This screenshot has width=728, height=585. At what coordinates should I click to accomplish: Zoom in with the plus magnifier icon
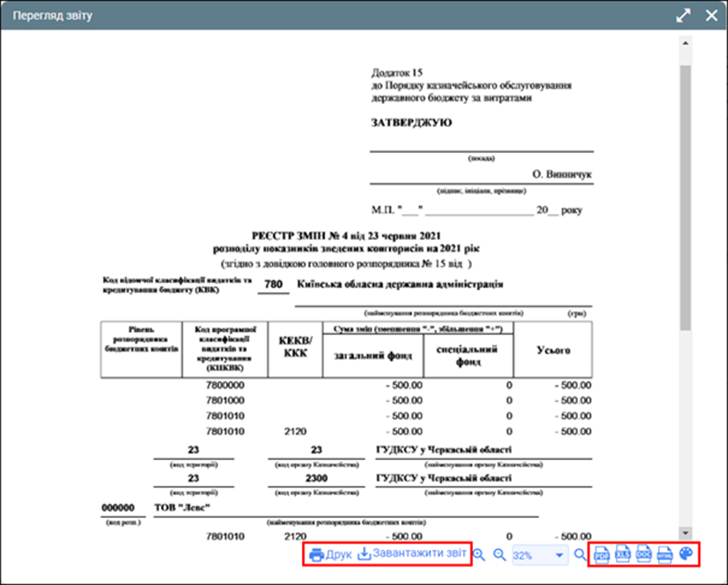[x=479, y=554]
